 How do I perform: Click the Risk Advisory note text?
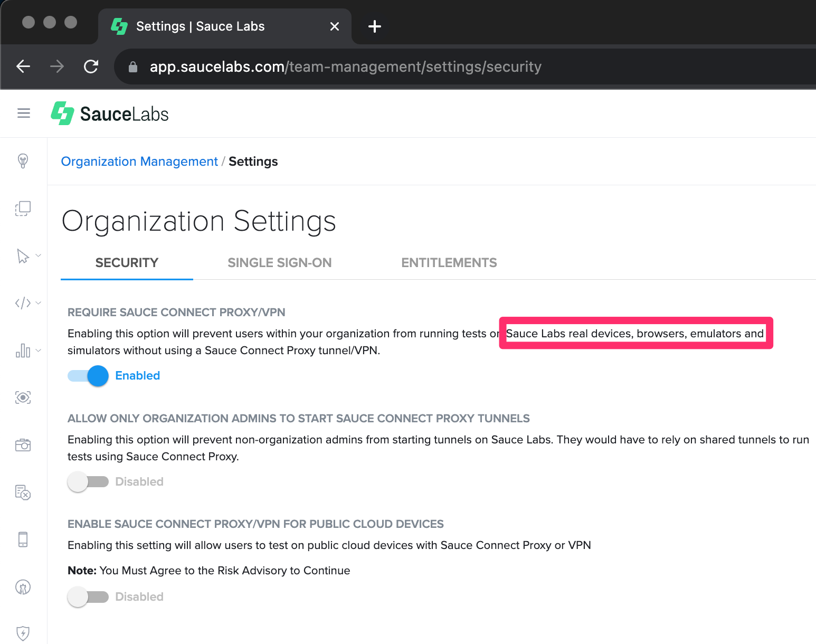(x=209, y=571)
